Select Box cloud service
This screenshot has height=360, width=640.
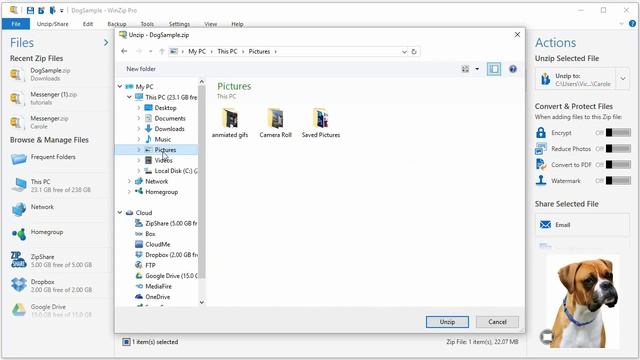[145, 234]
